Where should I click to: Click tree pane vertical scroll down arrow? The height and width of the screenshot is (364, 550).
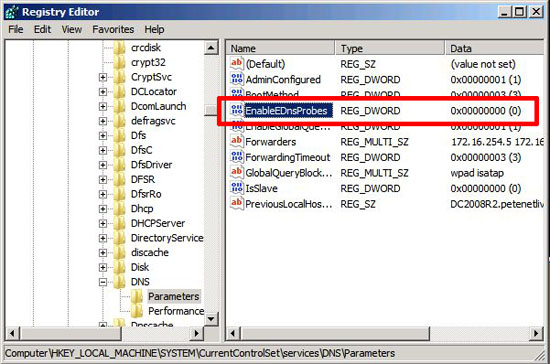coord(211,319)
